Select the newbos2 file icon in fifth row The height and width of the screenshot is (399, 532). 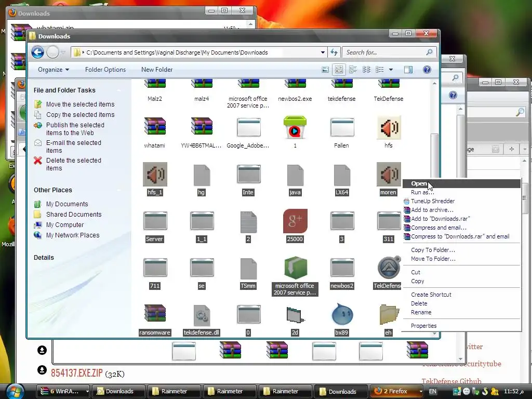(x=342, y=268)
